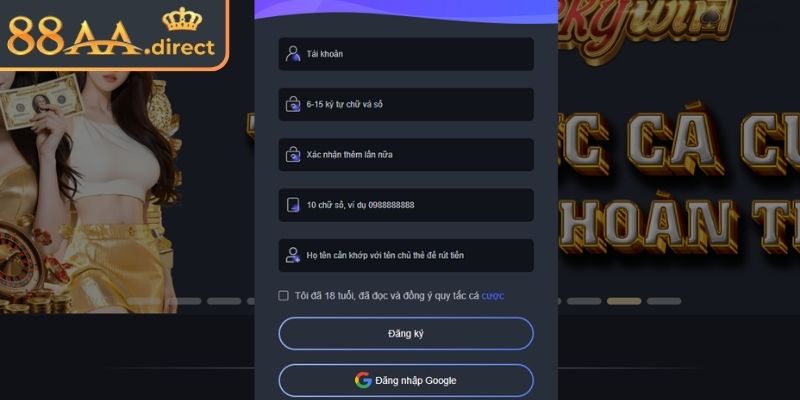Select the highlighted gold carousel indicator

(x=623, y=302)
